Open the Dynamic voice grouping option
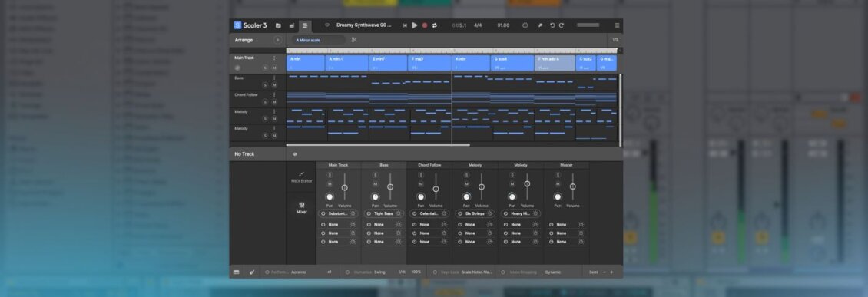The height and width of the screenshot is (297, 868). point(553,272)
